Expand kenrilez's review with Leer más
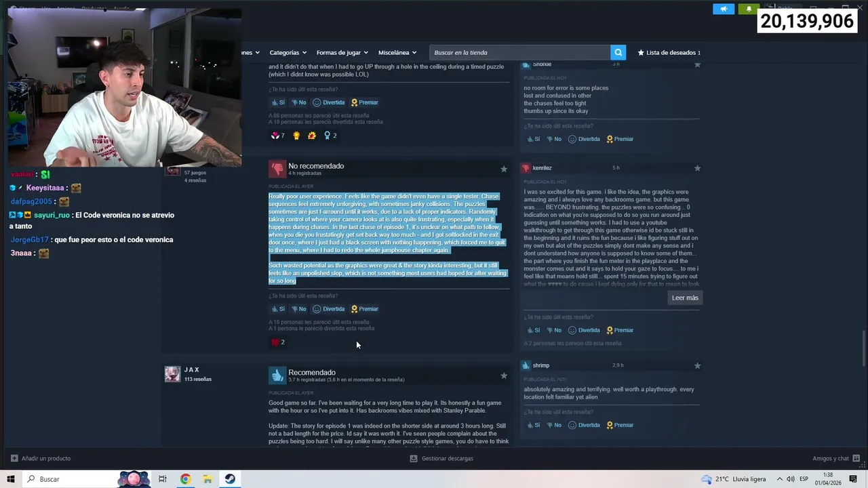This screenshot has width=868, height=488. pyautogui.click(x=685, y=298)
